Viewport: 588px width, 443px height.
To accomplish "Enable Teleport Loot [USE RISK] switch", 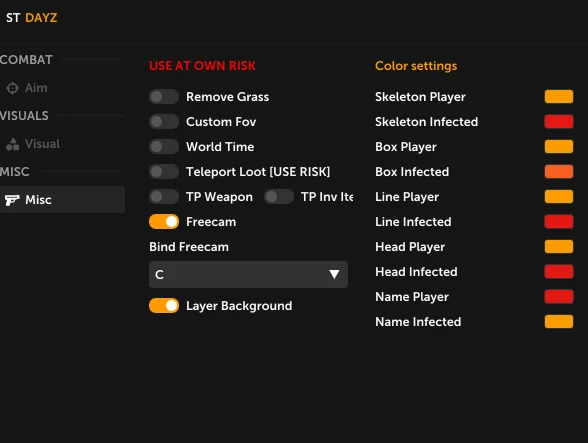I will click(164, 172).
